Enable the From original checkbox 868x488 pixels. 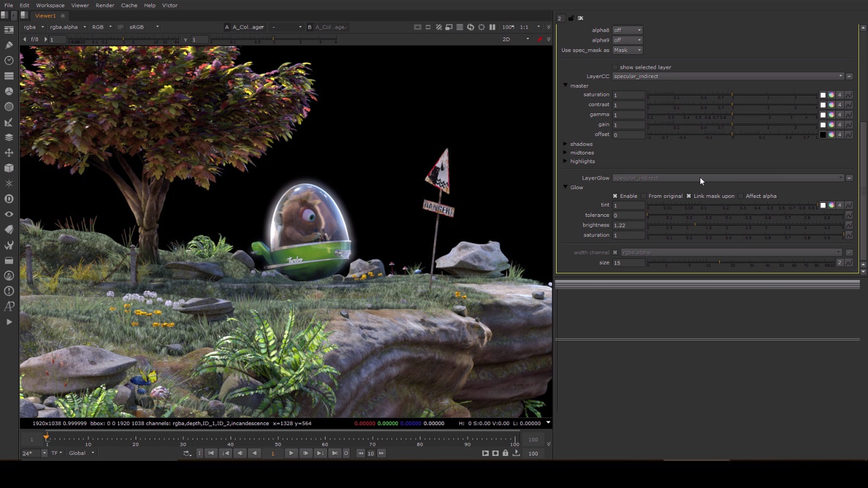644,196
